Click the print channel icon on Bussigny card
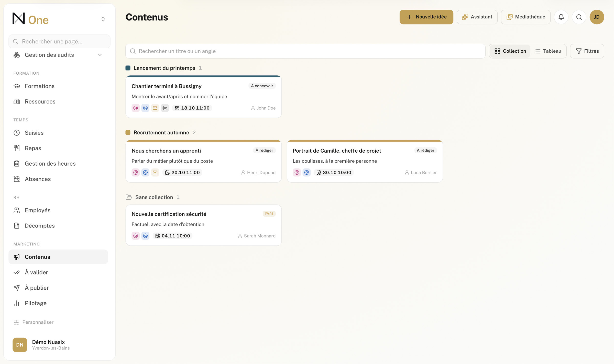 click(165, 108)
